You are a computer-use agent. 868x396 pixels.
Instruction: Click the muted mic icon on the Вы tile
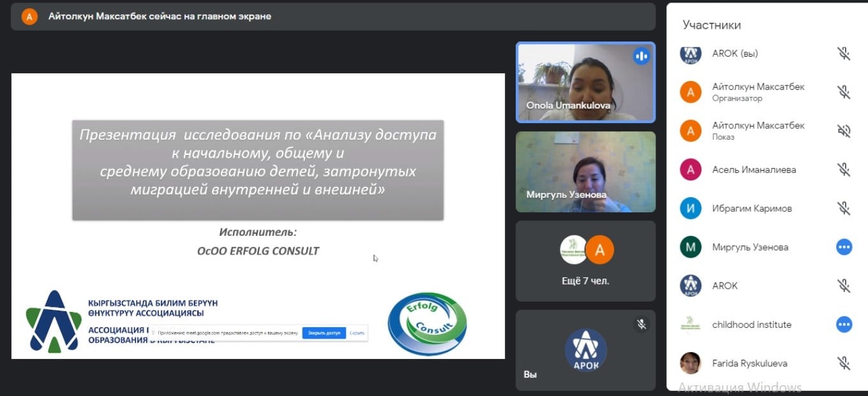pyautogui.click(x=641, y=325)
